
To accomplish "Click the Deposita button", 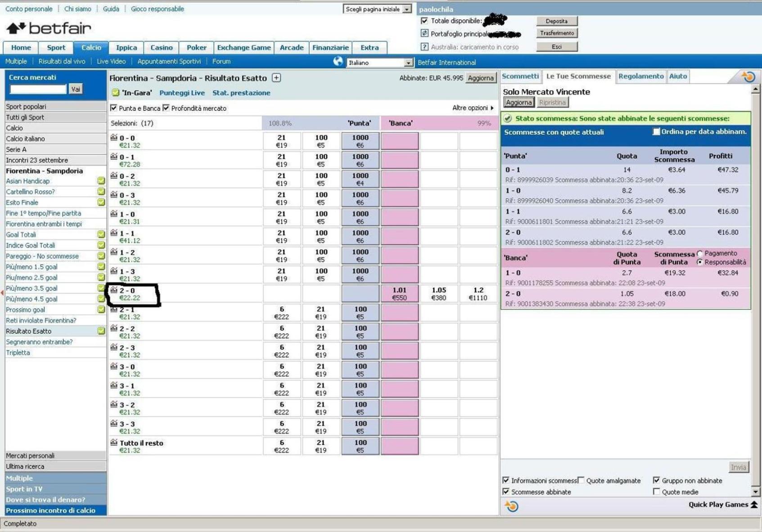I will (557, 21).
